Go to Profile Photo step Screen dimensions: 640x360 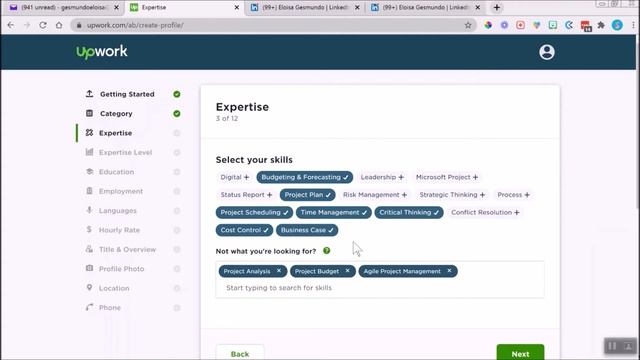coord(121,269)
